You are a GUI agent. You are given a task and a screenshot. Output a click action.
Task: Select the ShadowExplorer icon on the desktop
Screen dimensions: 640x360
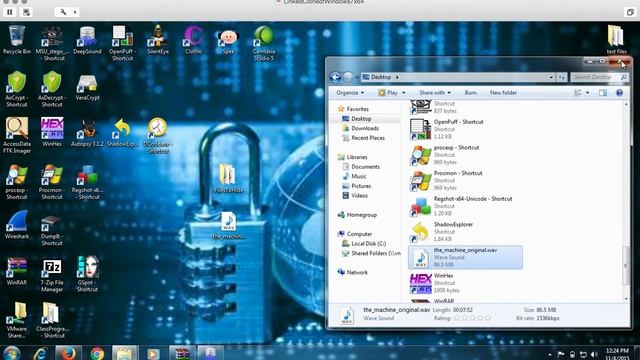pos(122,132)
